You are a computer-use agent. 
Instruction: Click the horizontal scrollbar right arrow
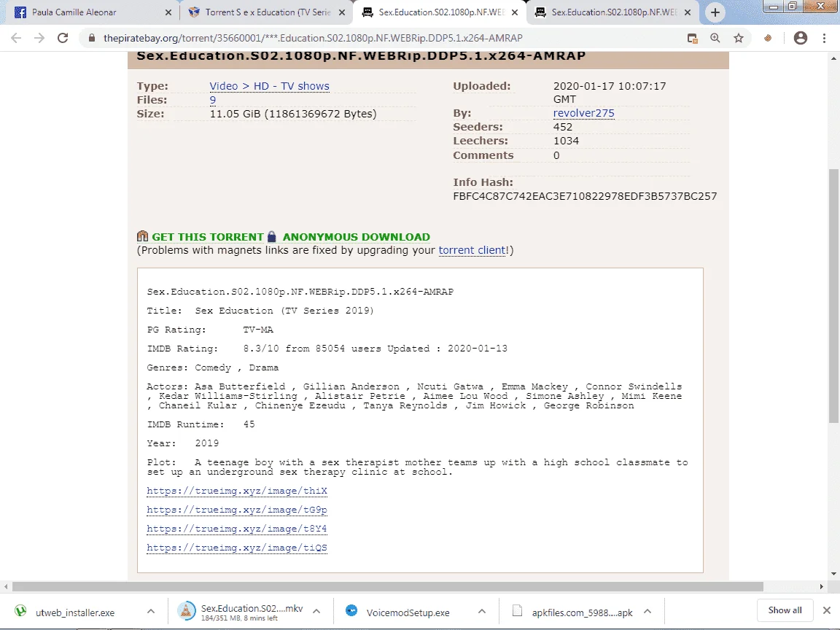click(822, 586)
